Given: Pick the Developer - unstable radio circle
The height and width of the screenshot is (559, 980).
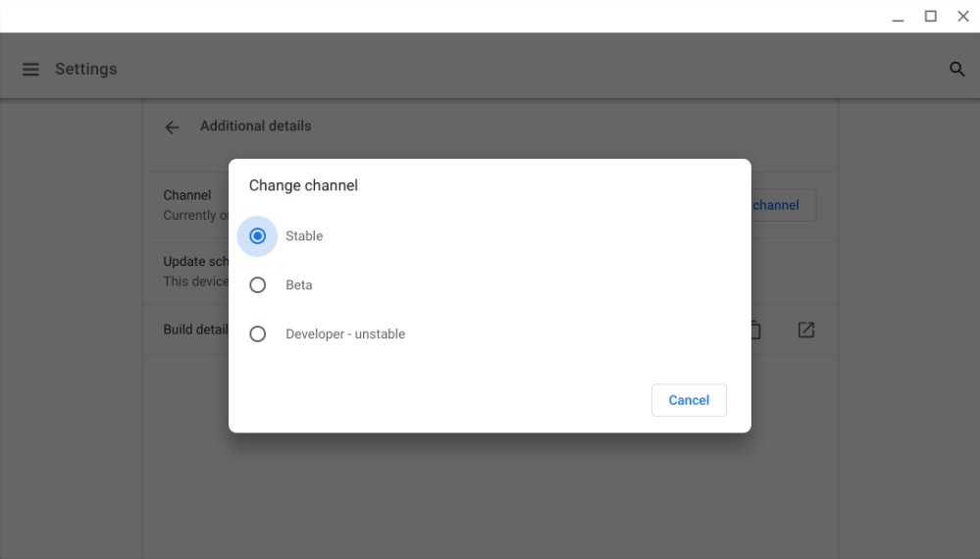Looking at the screenshot, I should (258, 334).
